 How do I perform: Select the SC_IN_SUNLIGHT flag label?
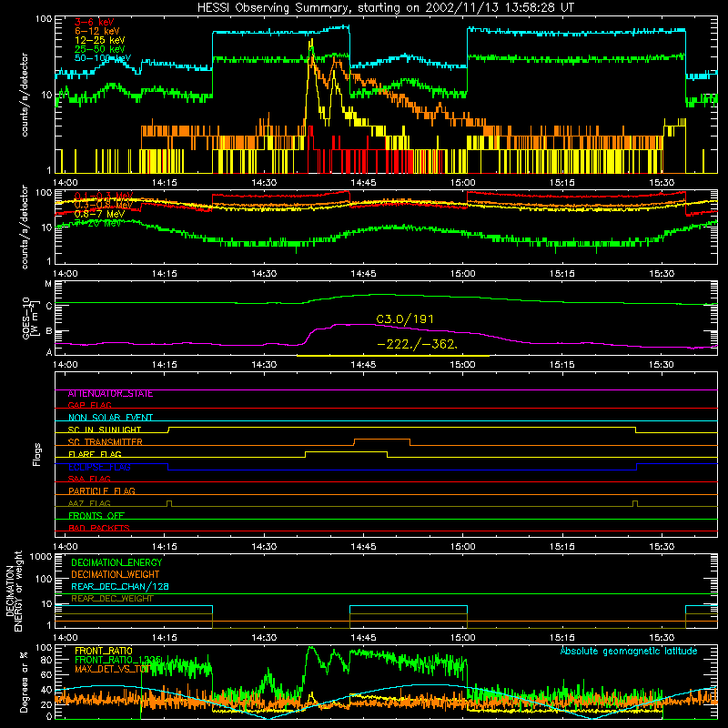(x=105, y=430)
